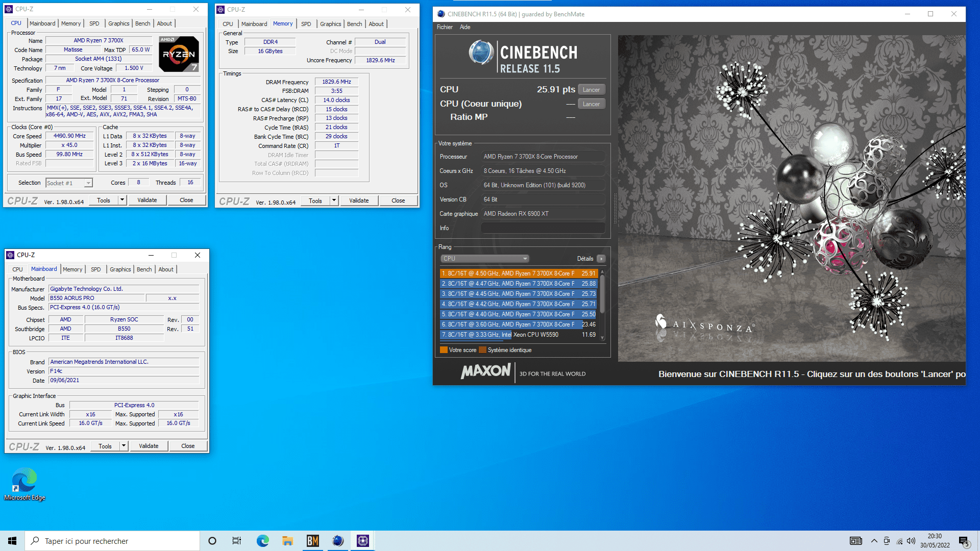The width and height of the screenshot is (980, 551).
Task: Open Graphics tab in CPU-Z CPU window
Action: click(x=119, y=23)
